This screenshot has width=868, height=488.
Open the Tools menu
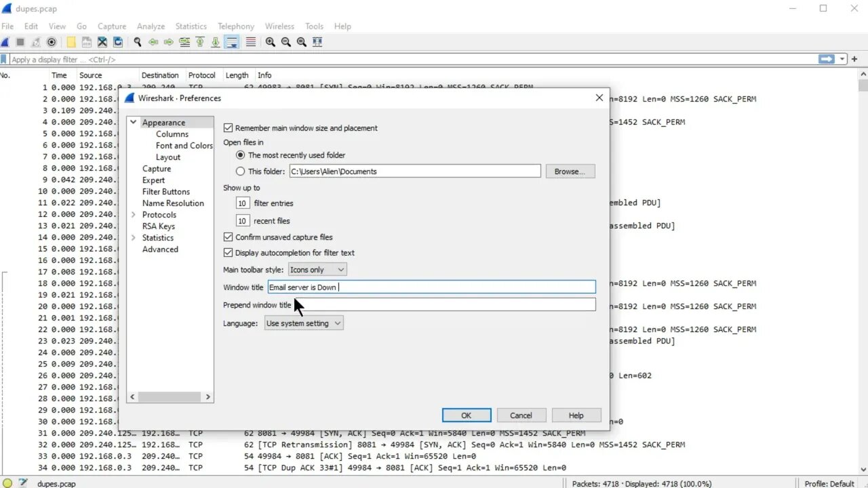314,26
